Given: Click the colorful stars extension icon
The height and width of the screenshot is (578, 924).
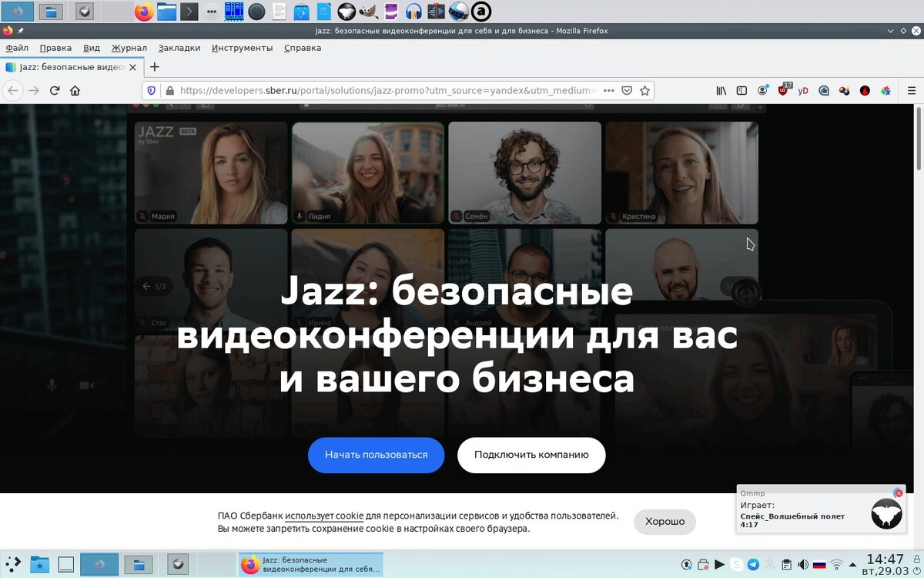Looking at the screenshot, I should point(885,90).
